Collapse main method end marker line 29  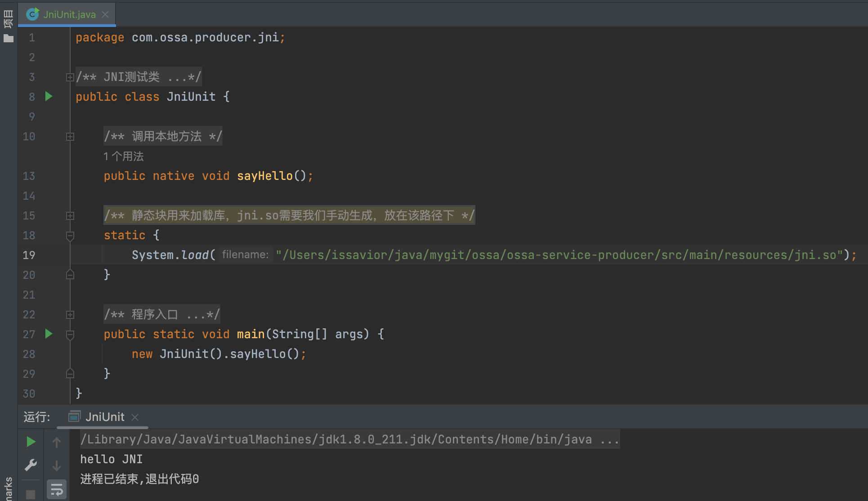point(70,373)
